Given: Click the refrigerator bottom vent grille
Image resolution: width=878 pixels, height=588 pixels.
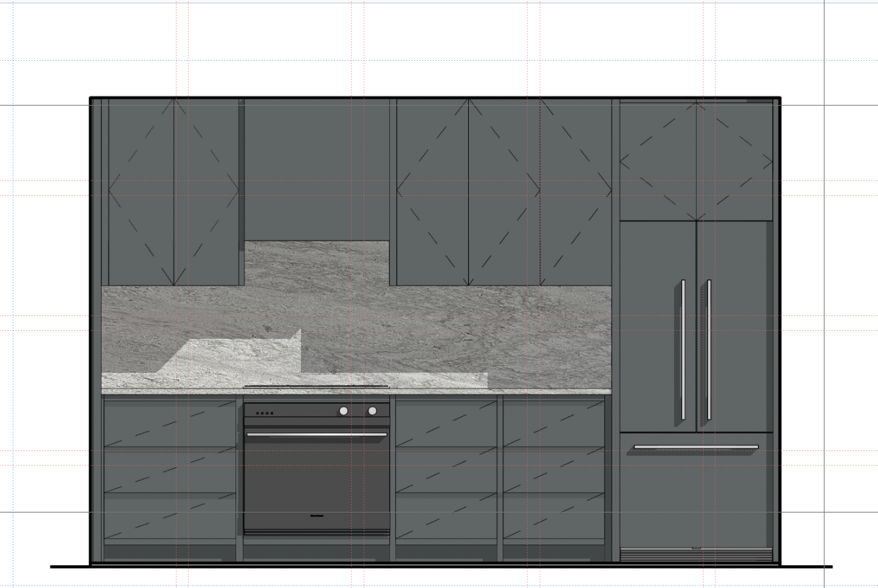Looking at the screenshot, I should pos(696,555).
